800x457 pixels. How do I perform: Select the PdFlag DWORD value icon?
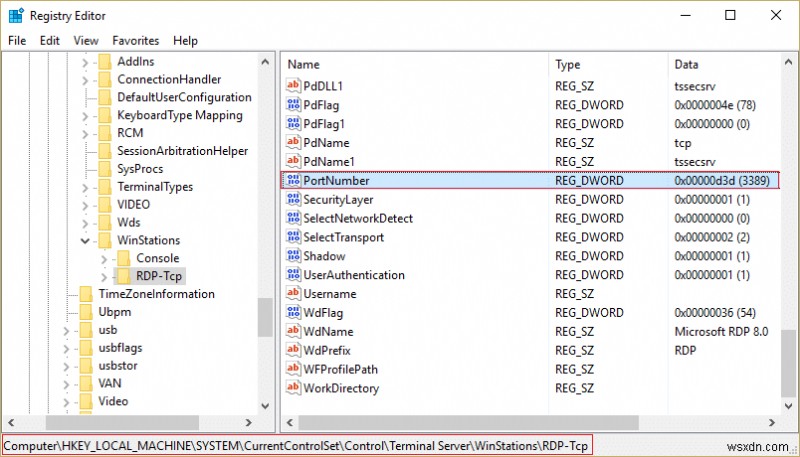(x=293, y=105)
